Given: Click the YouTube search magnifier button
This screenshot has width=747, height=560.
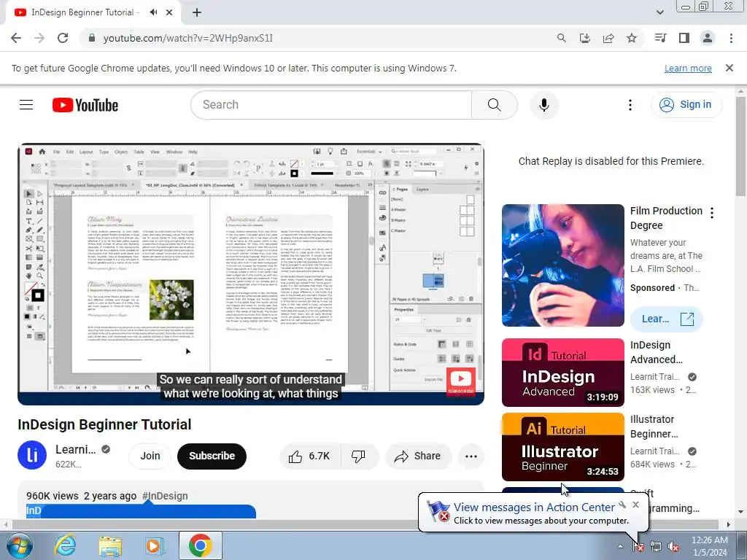Looking at the screenshot, I should [494, 105].
